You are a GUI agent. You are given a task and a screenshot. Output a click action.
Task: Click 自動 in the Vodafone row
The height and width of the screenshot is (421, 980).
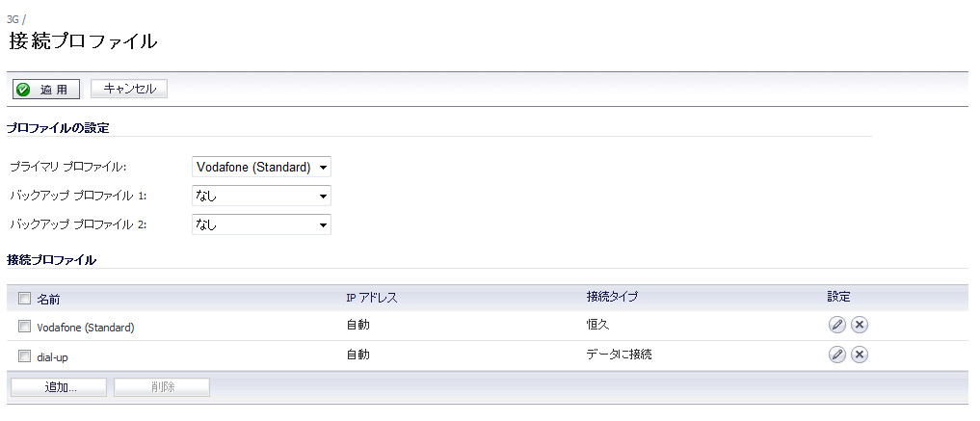coord(358,325)
